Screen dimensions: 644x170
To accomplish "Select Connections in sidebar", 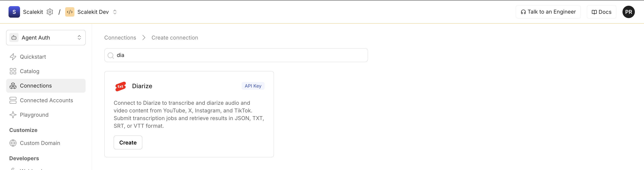I will point(46,86).
